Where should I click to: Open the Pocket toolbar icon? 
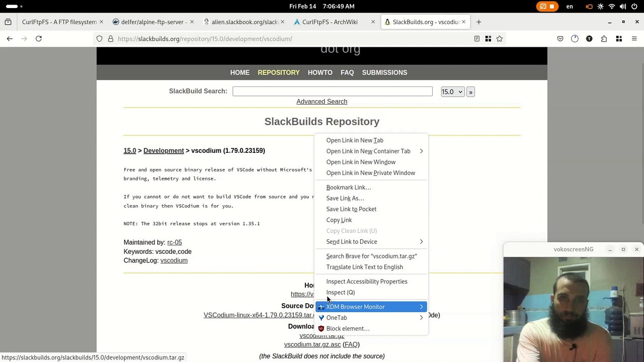coord(560,39)
